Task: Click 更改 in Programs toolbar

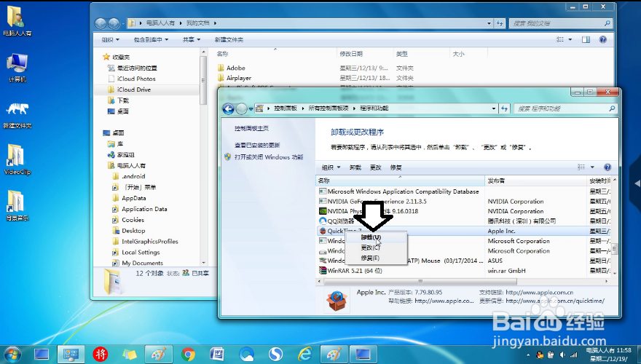Action: (375, 167)
